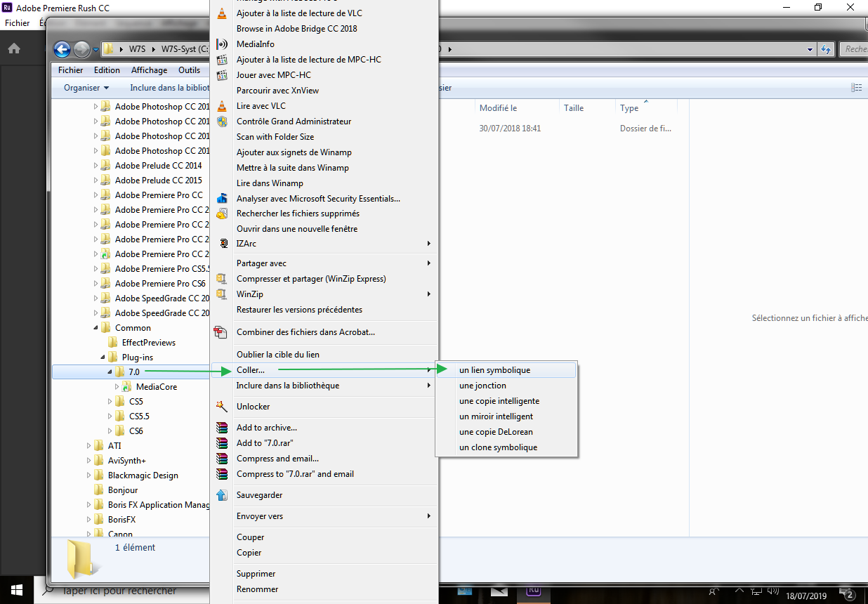Choose 'une copie intelligente'

pyautogui.click(x=506, y=401)
